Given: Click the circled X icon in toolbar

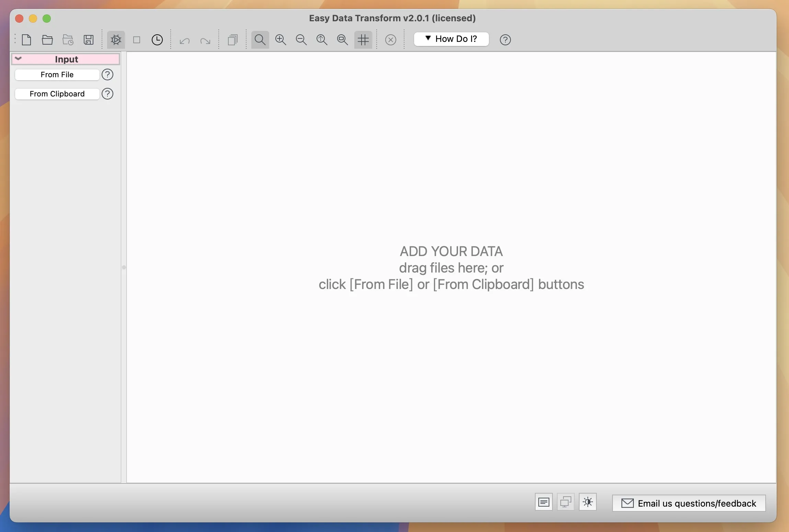Looking at the screenshot, I should (x=391, y=40).
